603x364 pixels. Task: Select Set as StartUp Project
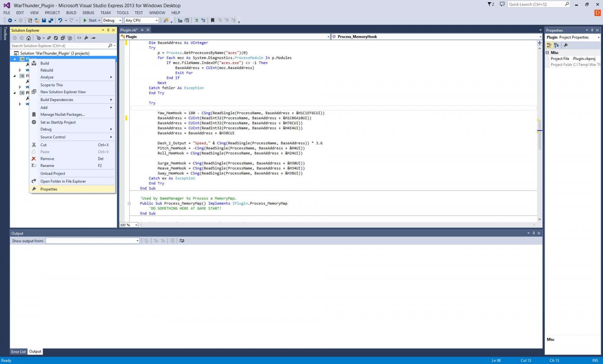pyautogui.click(x=72, y=122)
